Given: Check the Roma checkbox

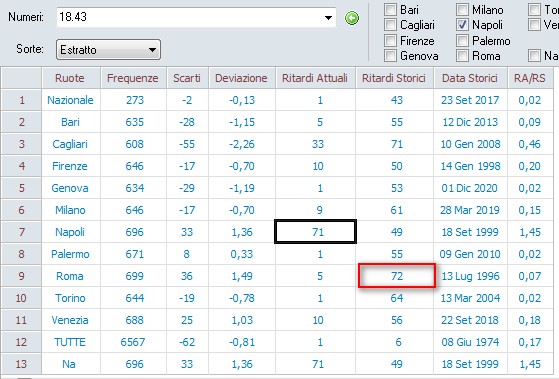Looking at the screenshot, I should (462, 56).
